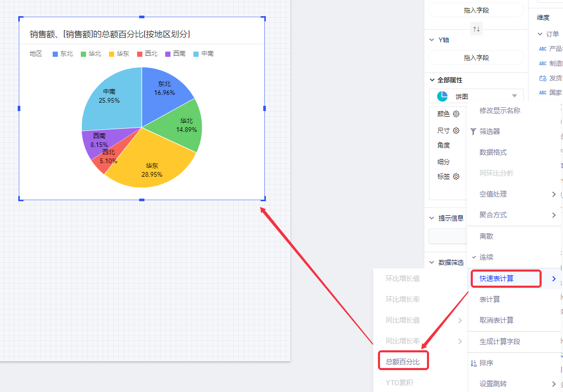
Task: Collapse the 全部属性 section
Action: (432, 80)
